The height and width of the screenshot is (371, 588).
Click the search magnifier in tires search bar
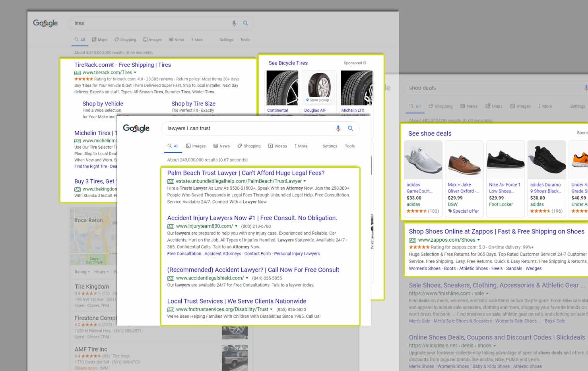[x=246, y=23]
